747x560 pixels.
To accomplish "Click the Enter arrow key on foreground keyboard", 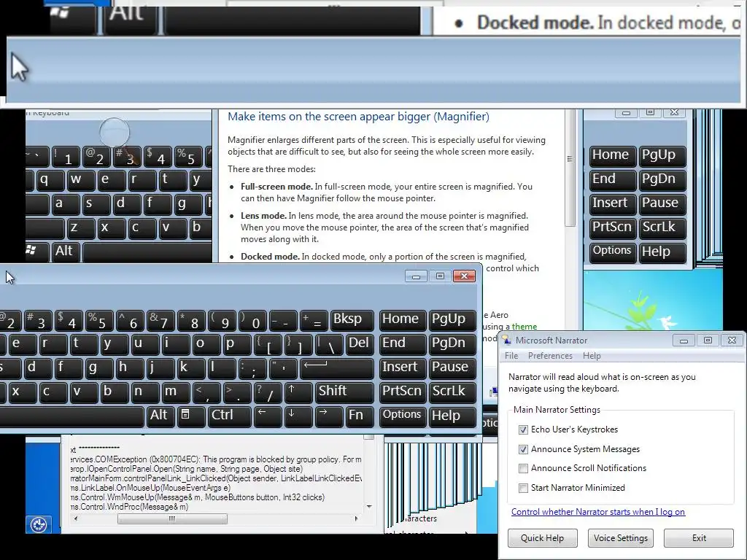I will pyautogui.click(x=337, y=367).
